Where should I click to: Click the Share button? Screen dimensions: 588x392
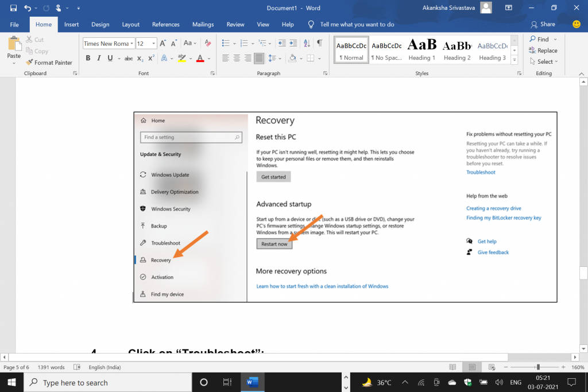[x=543, y=24]
